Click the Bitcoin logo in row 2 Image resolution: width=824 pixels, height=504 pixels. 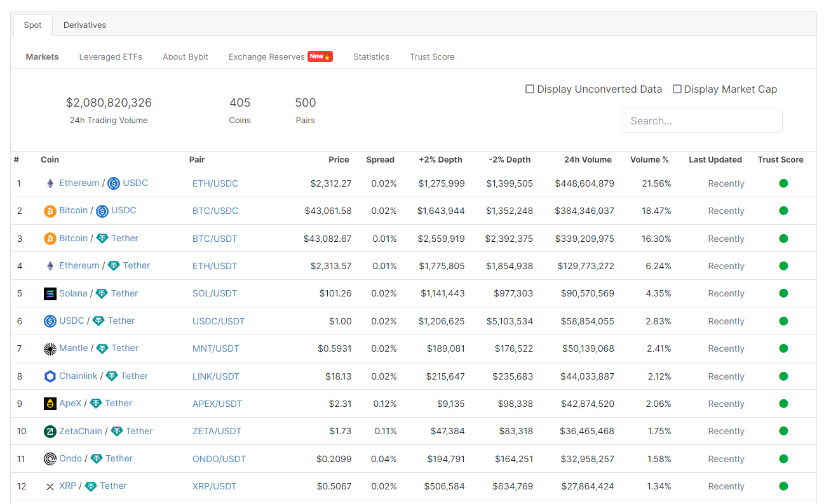coord(50,211)
